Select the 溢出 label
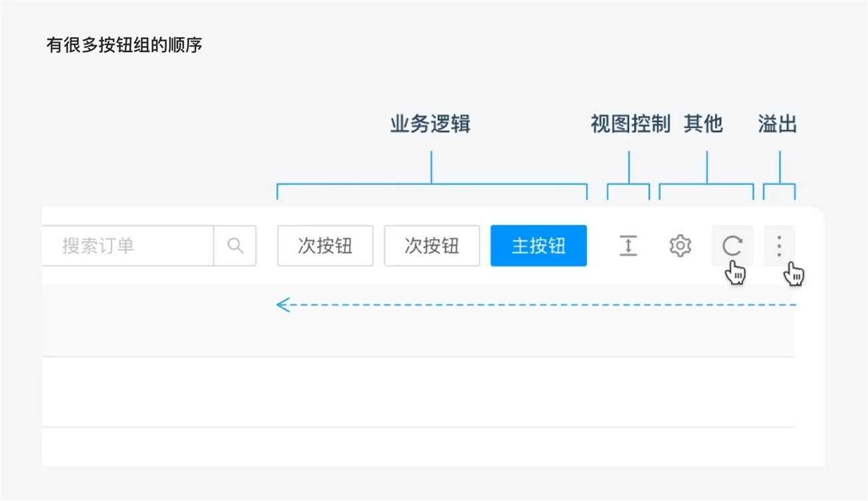This screenshot has width=868, height=501. (777, 124)
